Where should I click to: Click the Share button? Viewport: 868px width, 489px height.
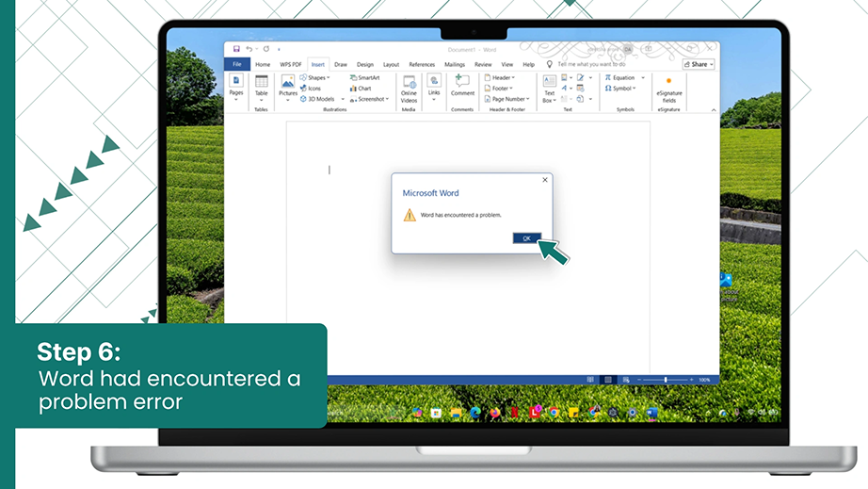(699, 64)
